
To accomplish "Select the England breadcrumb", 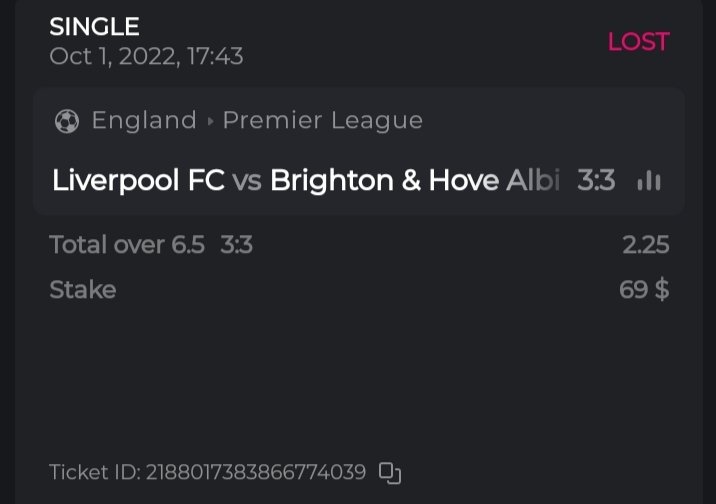I will [x=144, y=121].
